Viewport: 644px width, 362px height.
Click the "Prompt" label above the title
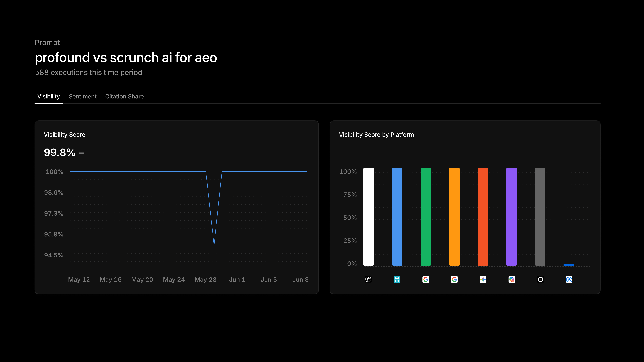click(x=47, y=43)
